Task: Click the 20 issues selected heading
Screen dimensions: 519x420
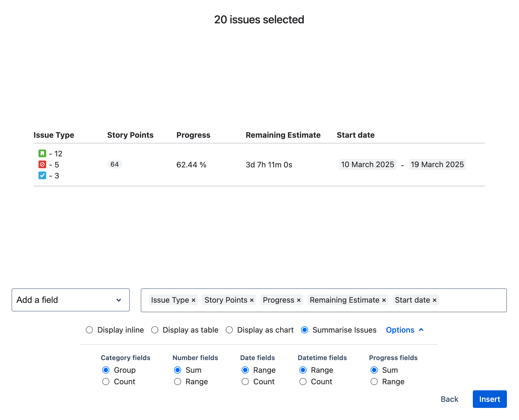Action: tap(259, 20)
